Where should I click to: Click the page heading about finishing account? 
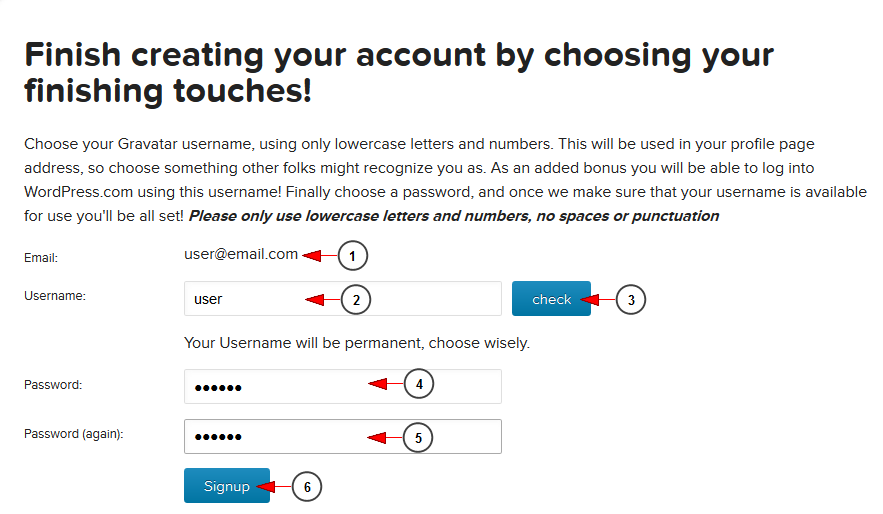tap(399, 73)
